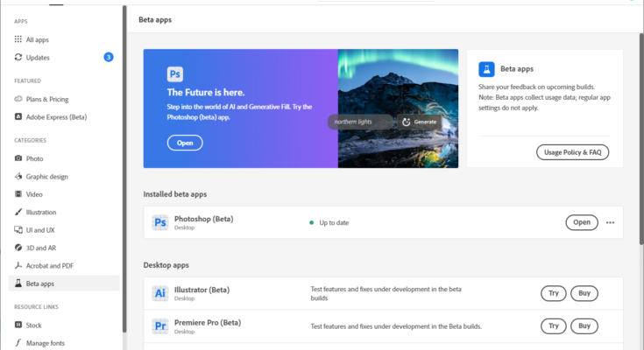
Task: Click the Updates count badge showing 3
Action: (109, 57)
